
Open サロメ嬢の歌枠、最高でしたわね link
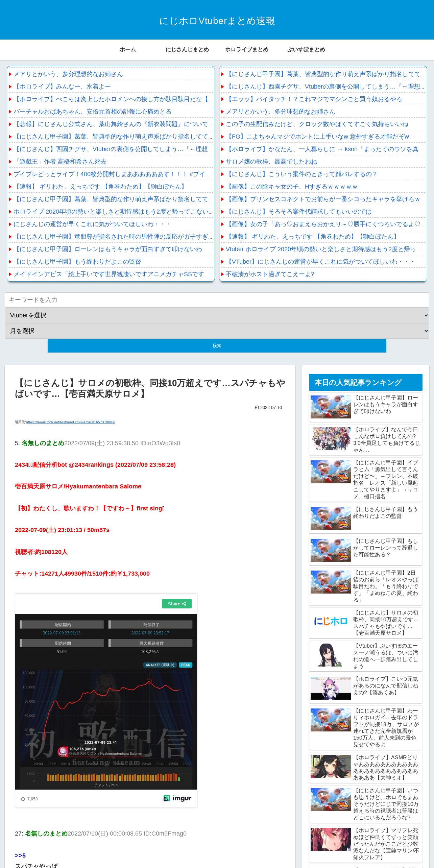(271, 162)
